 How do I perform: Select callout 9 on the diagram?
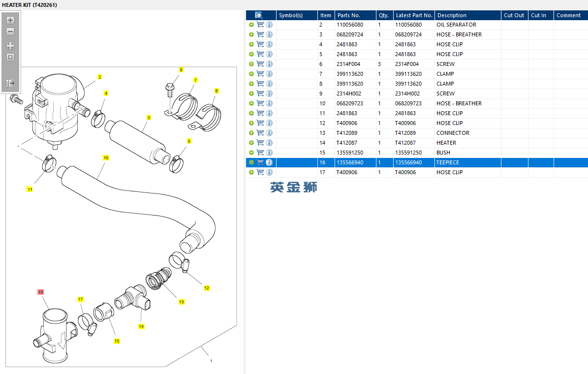click(181, 70)
